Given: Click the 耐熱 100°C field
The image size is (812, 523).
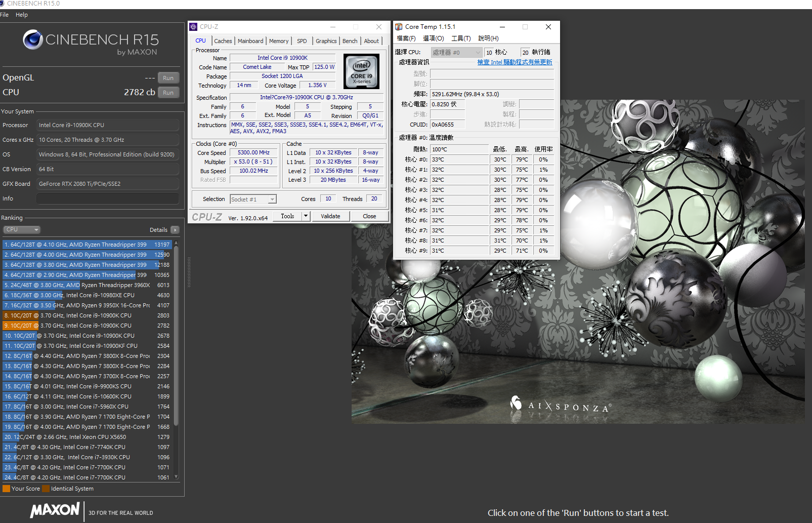Looking at the screenshot, I should pyautogui.click(x=459, y=149).
